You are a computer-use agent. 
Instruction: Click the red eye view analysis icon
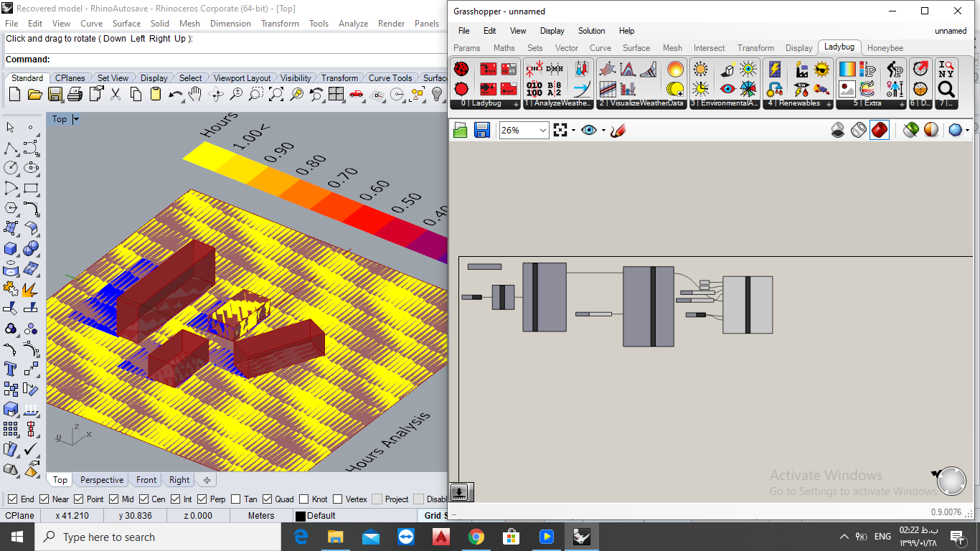[727, 89]
